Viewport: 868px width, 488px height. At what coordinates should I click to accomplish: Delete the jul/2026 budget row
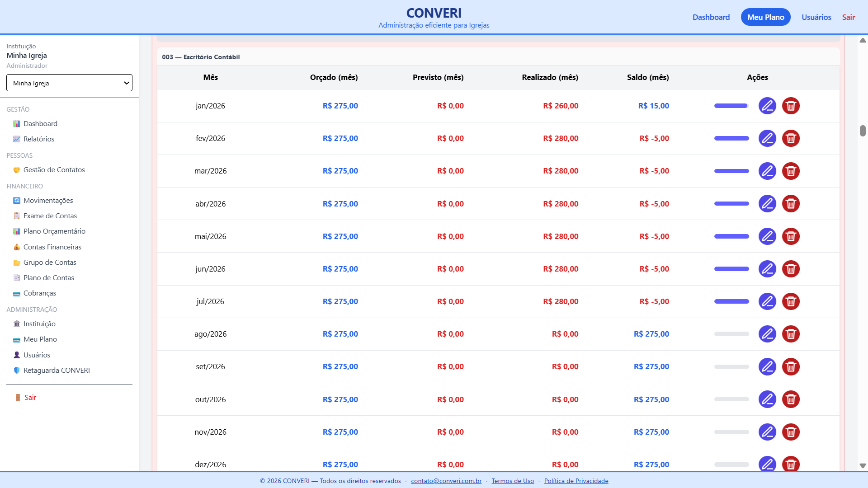click(x=791, y=301)
